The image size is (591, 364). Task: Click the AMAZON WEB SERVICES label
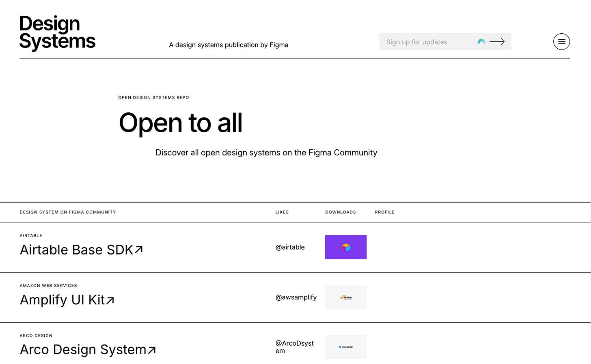coord(48,286)
